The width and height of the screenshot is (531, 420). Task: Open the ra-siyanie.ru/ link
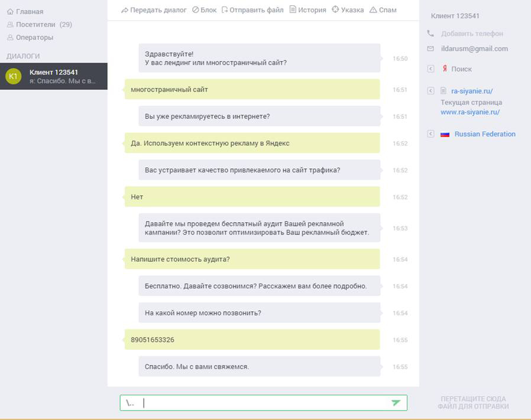click(x=472, y=91)
